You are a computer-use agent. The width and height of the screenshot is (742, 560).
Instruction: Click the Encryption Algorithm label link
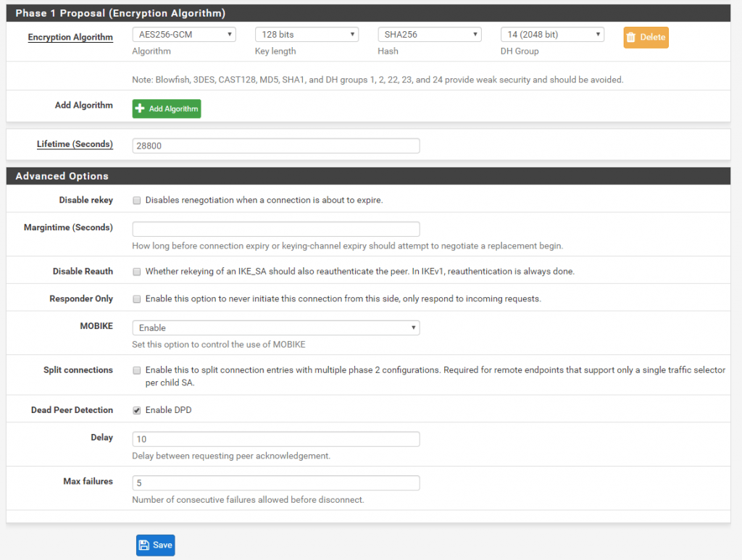coord(70,37)
